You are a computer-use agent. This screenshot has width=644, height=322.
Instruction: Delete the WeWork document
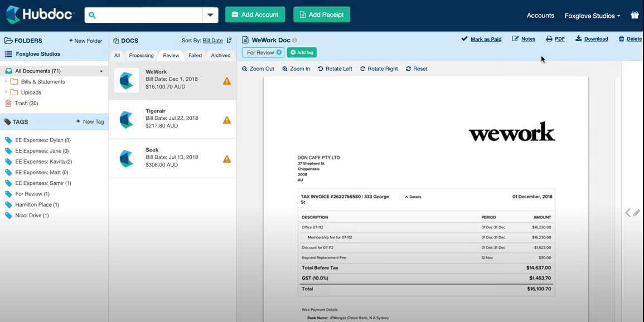pyautogui.click(x=631, y=39)
